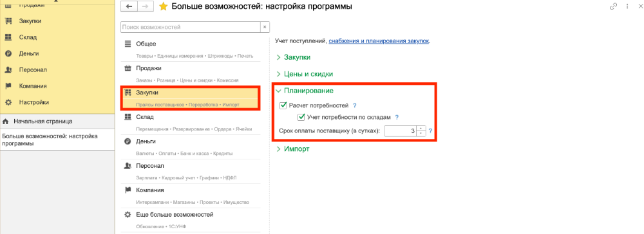Expand the Импорт section
Image resolution: width=644 pixels, height=234 pixels.
point(293,148)
